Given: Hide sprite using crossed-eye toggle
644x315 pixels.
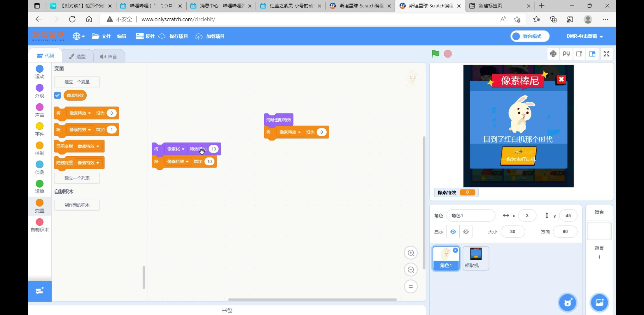Looking at the screenshot, I should tap(466, 232).
